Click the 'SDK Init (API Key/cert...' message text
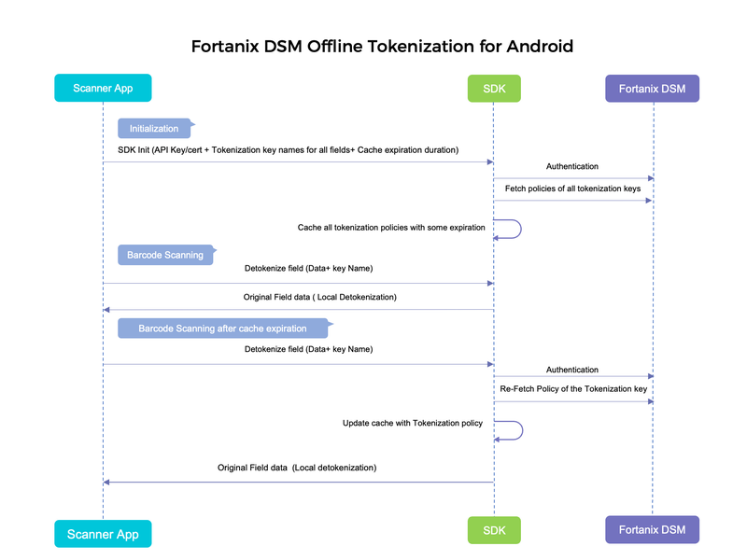This screenshot has width=747, height=560. coord(289,150)
